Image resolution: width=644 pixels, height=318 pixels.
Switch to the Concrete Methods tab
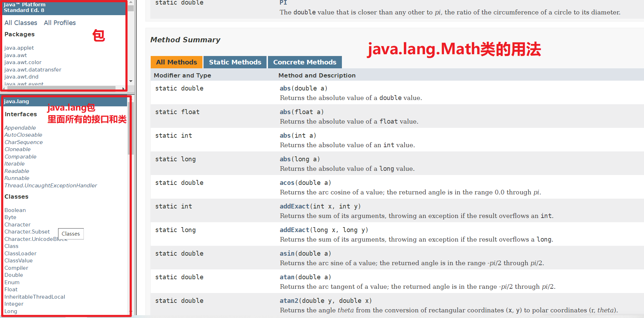(305, 62)
